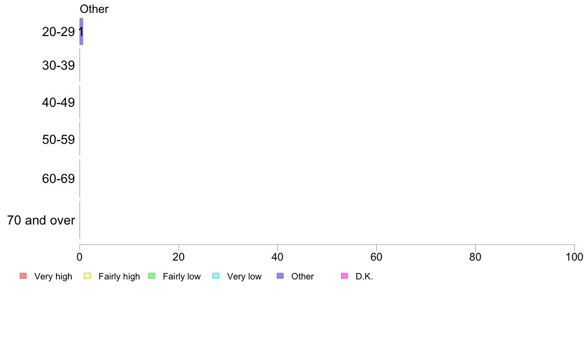Click the Very high red legend swatch
The image size is (588, 364).
click(x=23, y=276)
